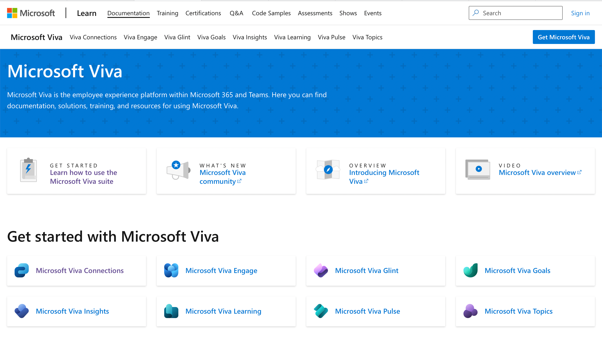The width and height of the screenshot is (602, 364).
Task: Click the 'VIDEO' card label
Action: tap(510, 165)
